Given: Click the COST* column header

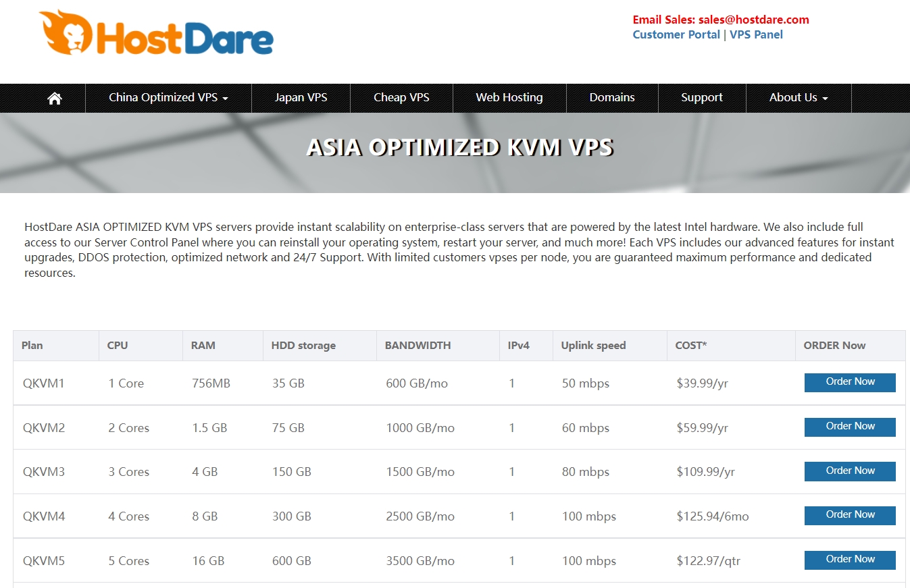Looking at the screenshot, I should [690, 346].
